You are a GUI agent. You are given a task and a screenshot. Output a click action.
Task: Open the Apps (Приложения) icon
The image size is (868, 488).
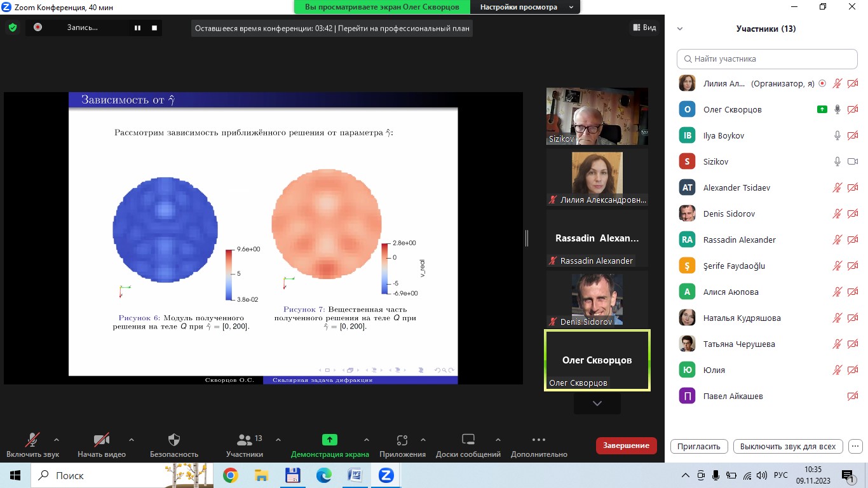402,440
